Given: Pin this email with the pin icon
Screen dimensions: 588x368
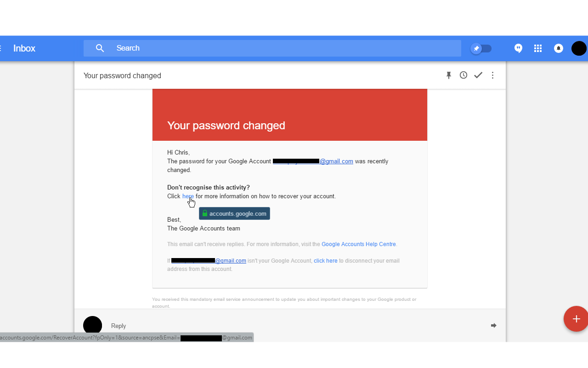Looking at the screenshot, I should (449, 75).
